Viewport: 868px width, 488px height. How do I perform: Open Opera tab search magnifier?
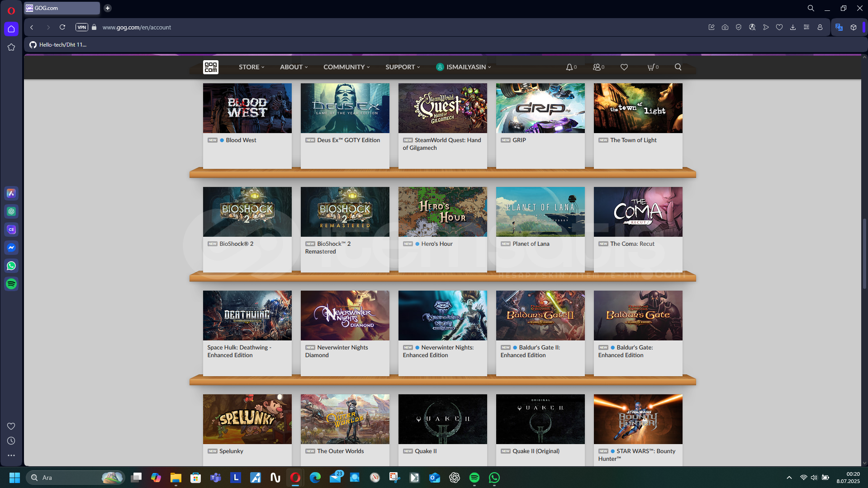[x=811, y=8]
